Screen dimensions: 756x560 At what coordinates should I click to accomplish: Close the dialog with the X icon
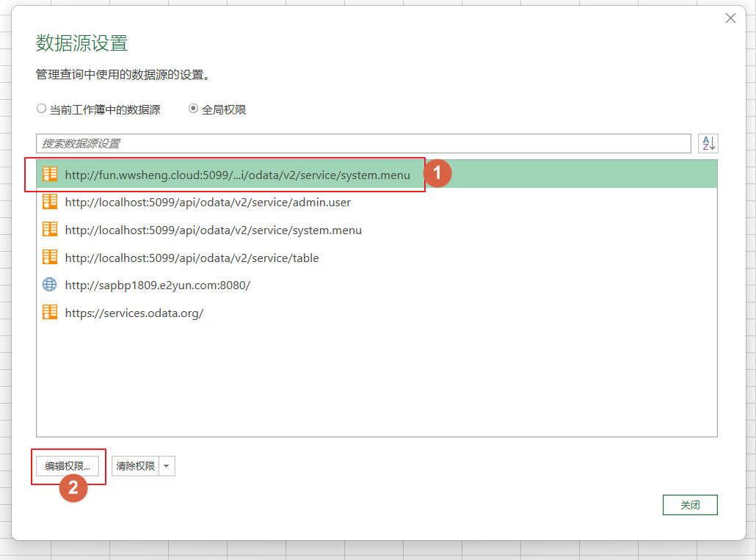click(730, 18)
